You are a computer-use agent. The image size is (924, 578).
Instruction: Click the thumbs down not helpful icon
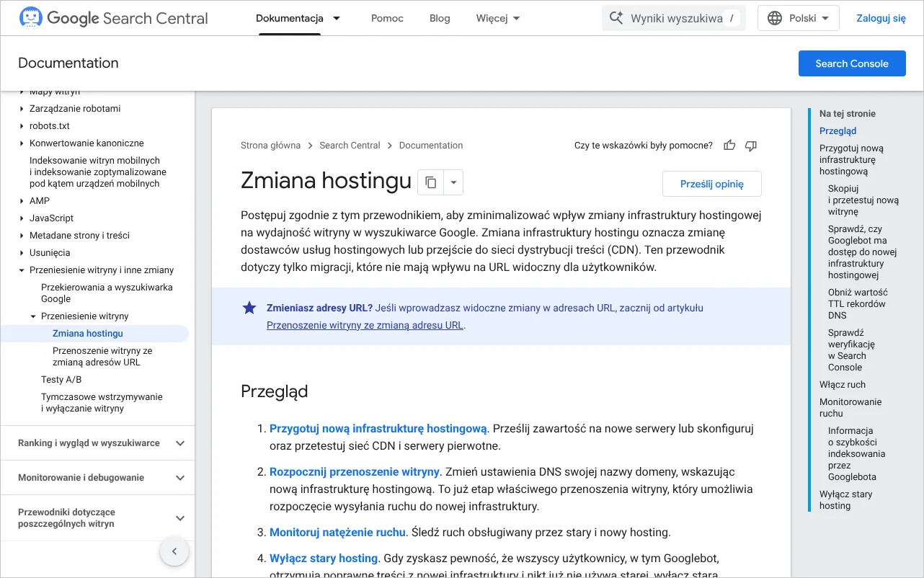pos(751,146)
